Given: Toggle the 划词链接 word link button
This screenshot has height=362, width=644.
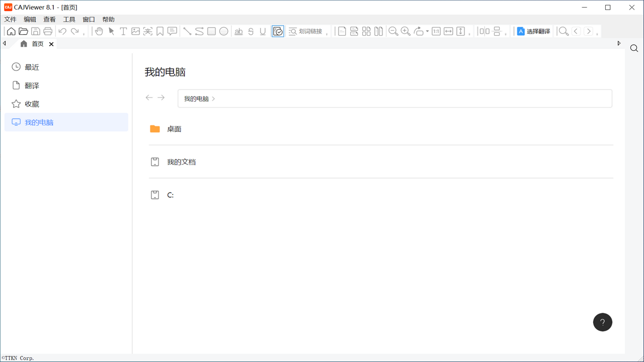Looking at the screenshot, I should tap(305, 31).
